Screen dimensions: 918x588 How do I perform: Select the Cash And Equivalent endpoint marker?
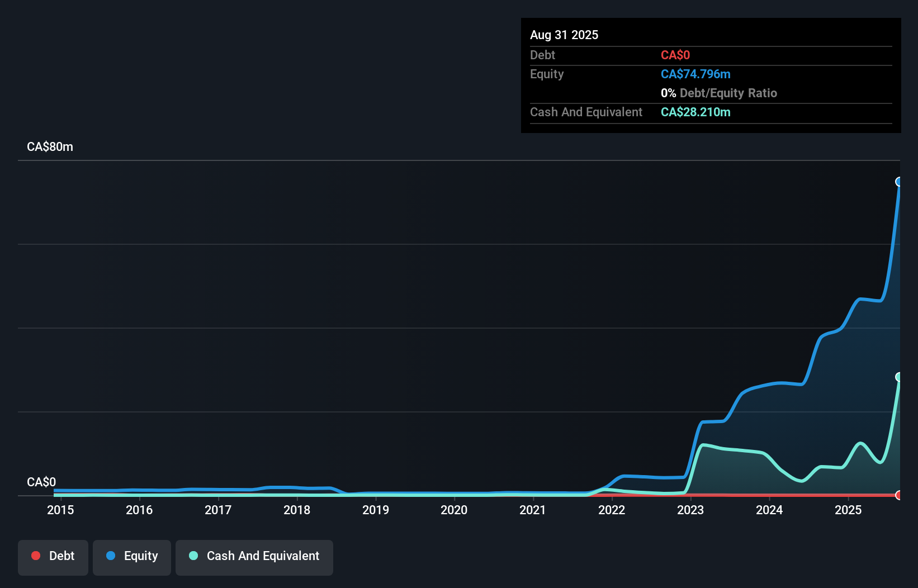[899, 378]
